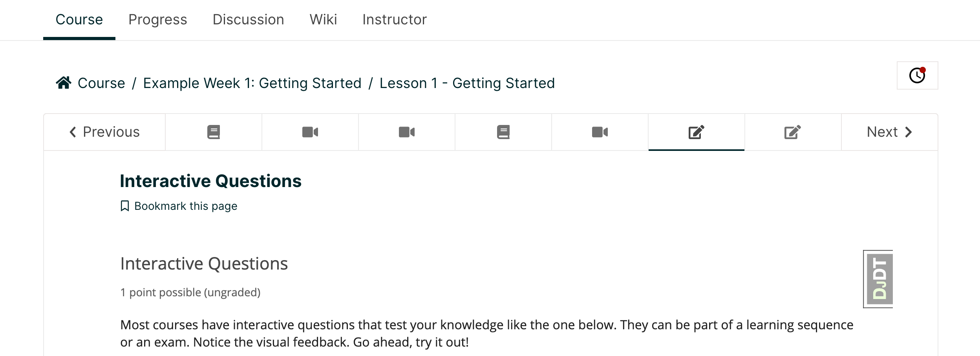Open the third video unit in sequence
The image size is (980, 356).
[x=600, y=132]
